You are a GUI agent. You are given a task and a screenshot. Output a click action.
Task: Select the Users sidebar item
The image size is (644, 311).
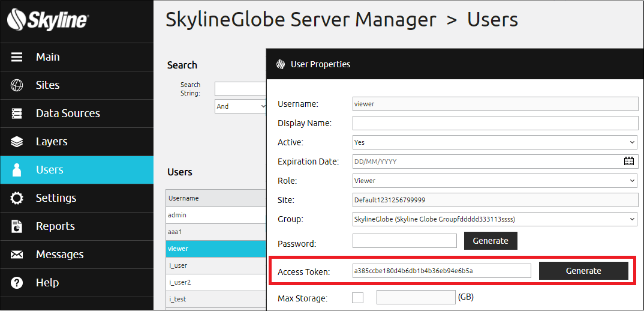tap(77, 170)
